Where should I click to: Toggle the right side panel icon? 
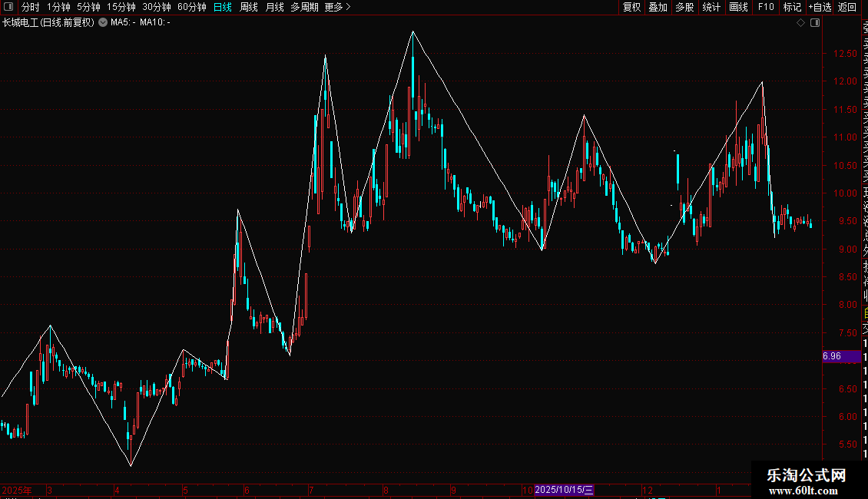coord(815,23)
